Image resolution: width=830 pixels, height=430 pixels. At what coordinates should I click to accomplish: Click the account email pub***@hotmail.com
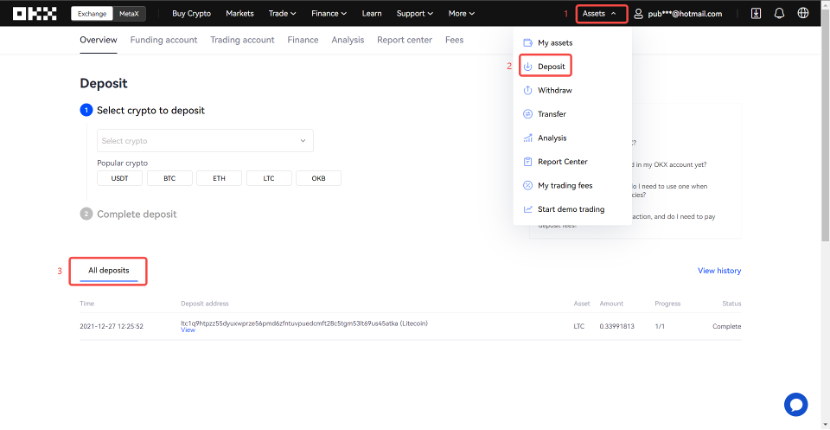coord(684,14)
